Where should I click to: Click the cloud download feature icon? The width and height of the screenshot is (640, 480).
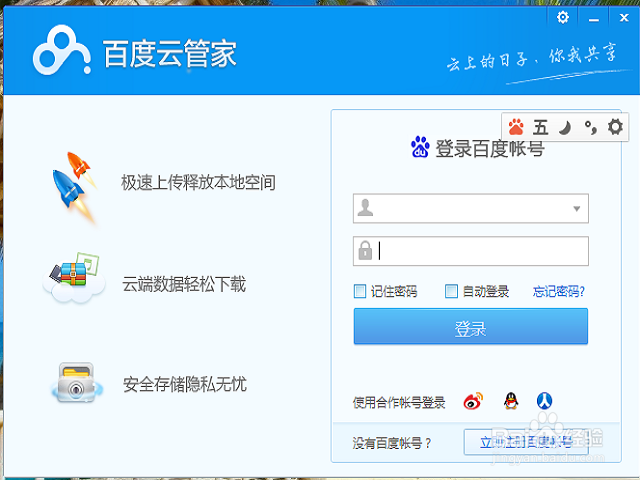click(74, 278)
